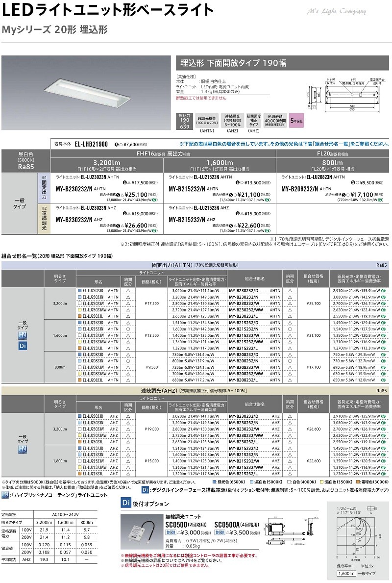The width and height of the screenshot is (392, 583).
Task: Click the subtitle Myシリーズ 20形 埋込形
Action: (54, 29)
